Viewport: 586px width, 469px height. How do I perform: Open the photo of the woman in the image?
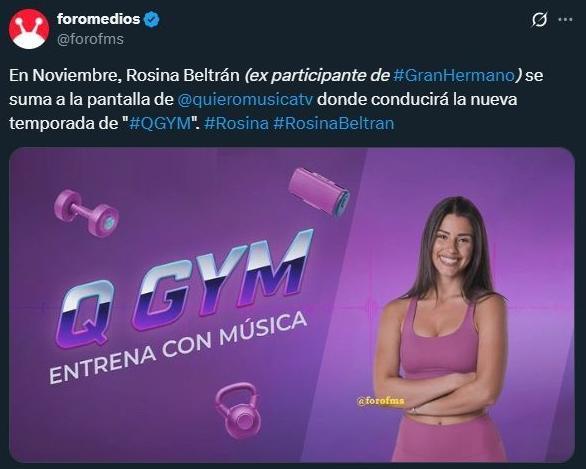443,329
